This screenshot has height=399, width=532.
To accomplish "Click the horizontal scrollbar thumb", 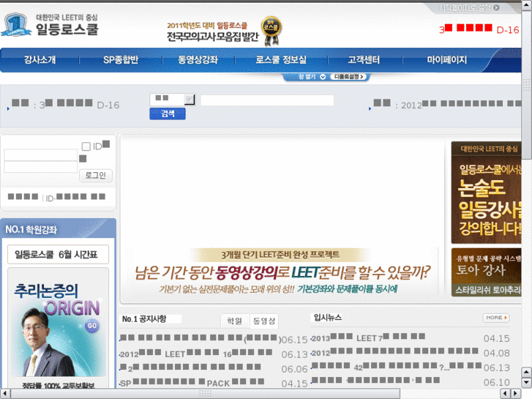I will click(206, 394).
